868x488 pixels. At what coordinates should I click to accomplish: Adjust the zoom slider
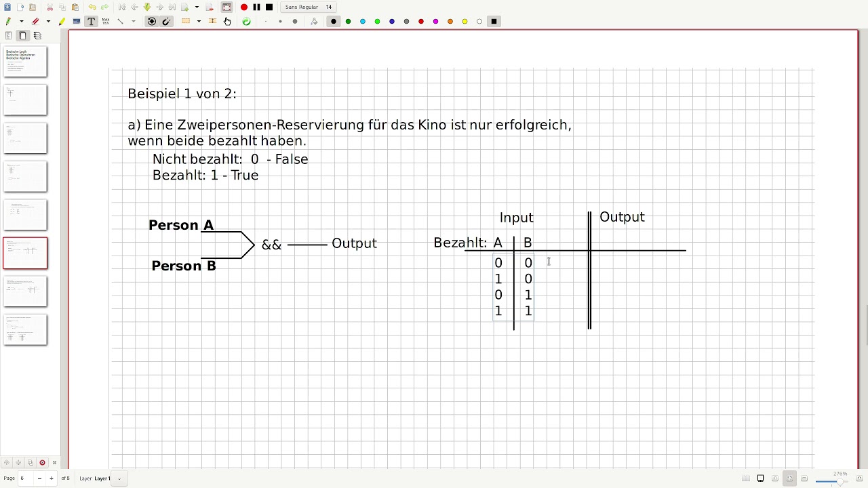point(831,481)
